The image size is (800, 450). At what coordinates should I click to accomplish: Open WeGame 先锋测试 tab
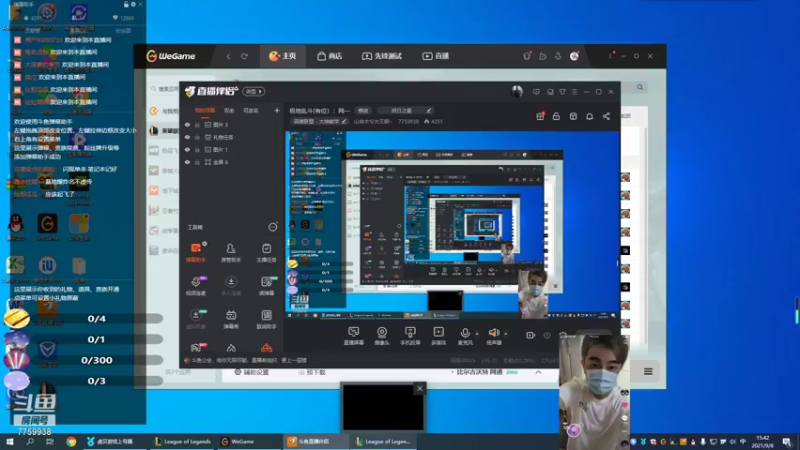(x=382, y=56)
